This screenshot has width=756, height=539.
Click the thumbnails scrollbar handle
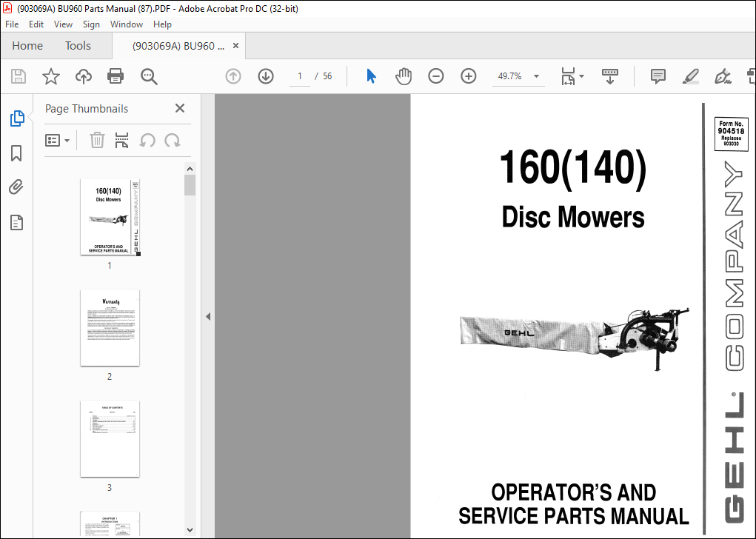click(190, 185)
